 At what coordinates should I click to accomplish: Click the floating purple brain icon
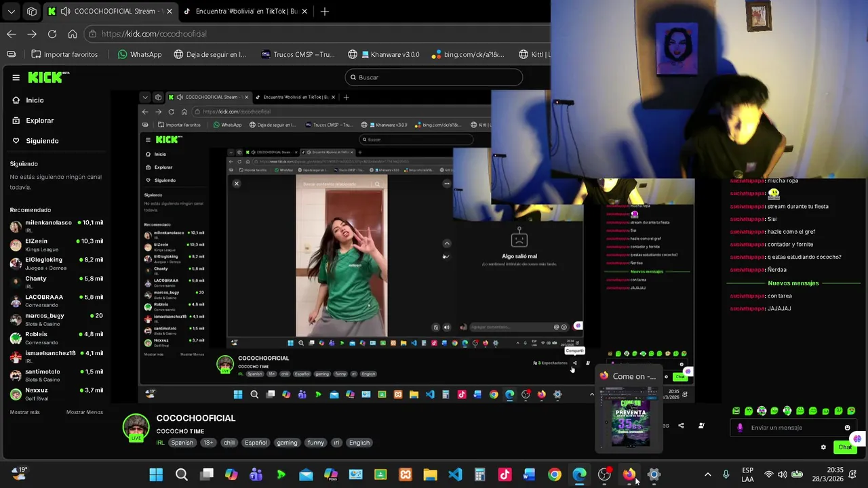coord(857,439)
